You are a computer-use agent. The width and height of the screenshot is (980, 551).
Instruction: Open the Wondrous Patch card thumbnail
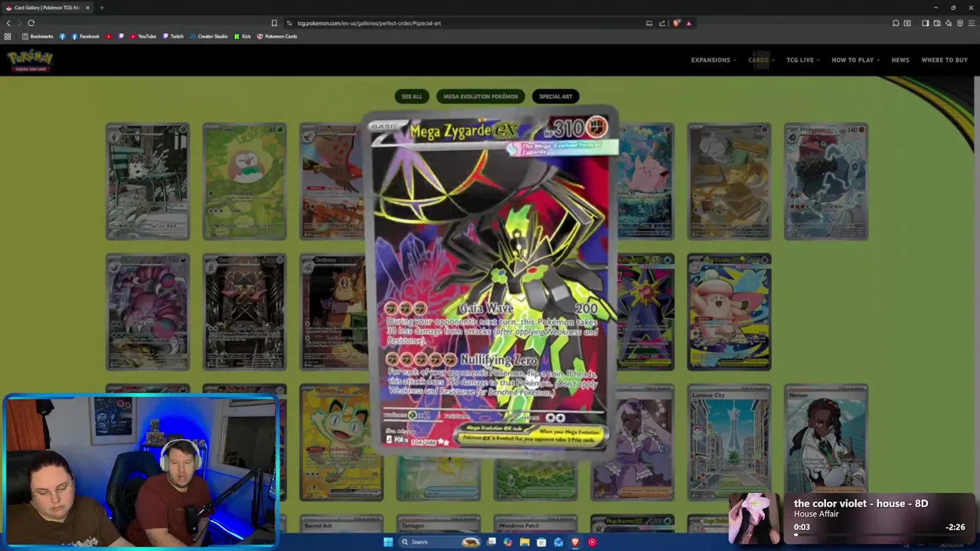pos(535,523)
